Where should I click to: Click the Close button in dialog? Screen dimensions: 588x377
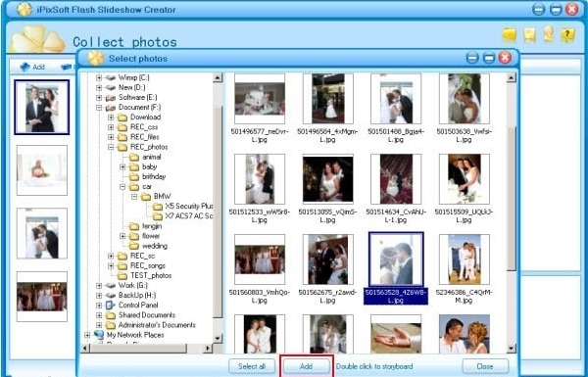coord(485,366)
